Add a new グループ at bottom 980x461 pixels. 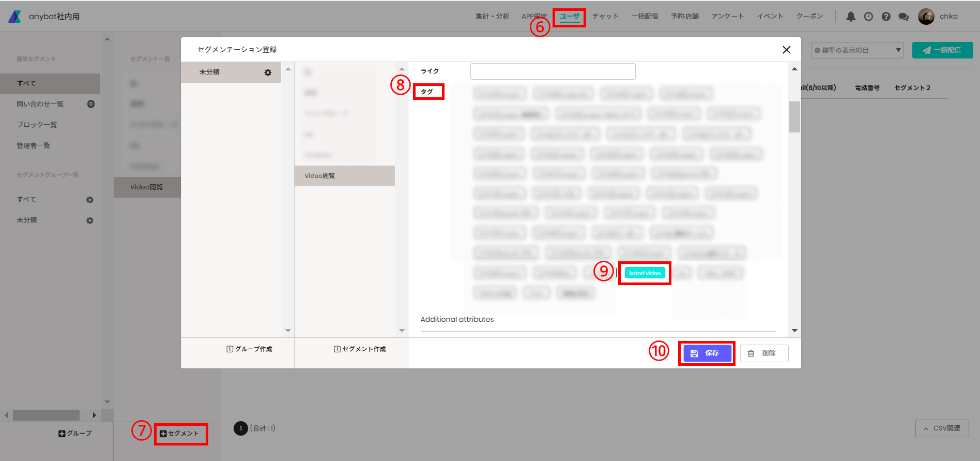[x=75, y=434]
